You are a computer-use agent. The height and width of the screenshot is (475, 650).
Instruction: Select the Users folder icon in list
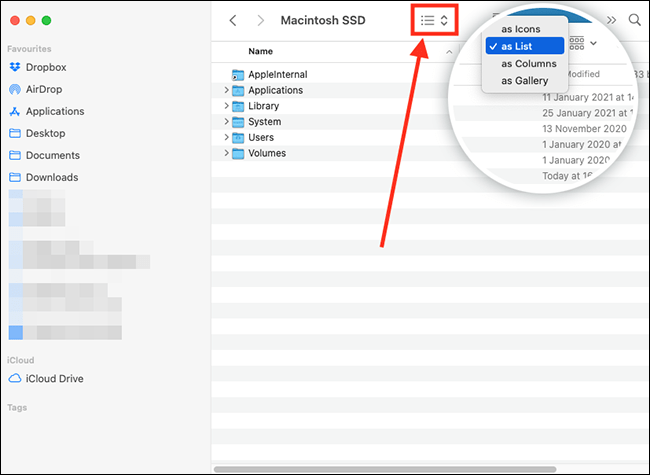(x=238, y=138)
